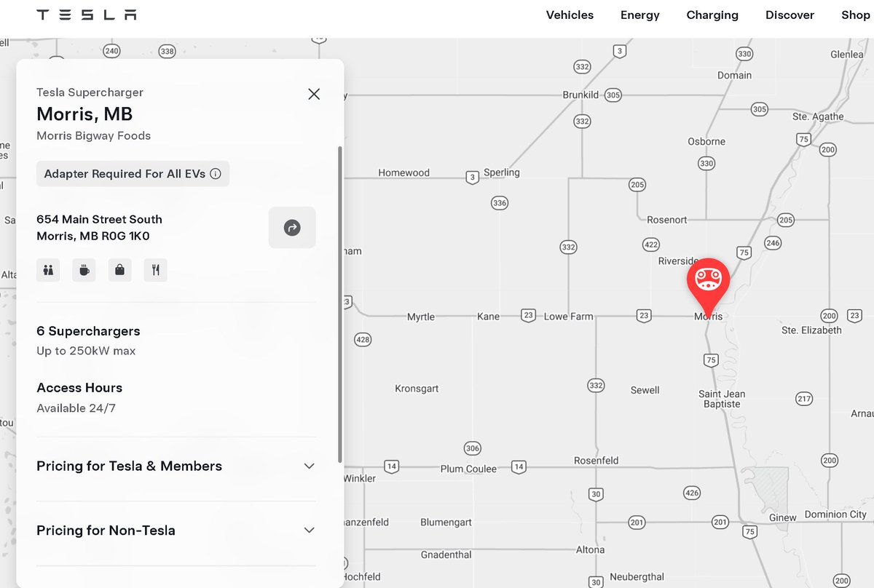This screenshot has width=874, height=588.
Task: Click the shopping bag amenity icon
Action: pyautogui.click(x=119, y=270)
